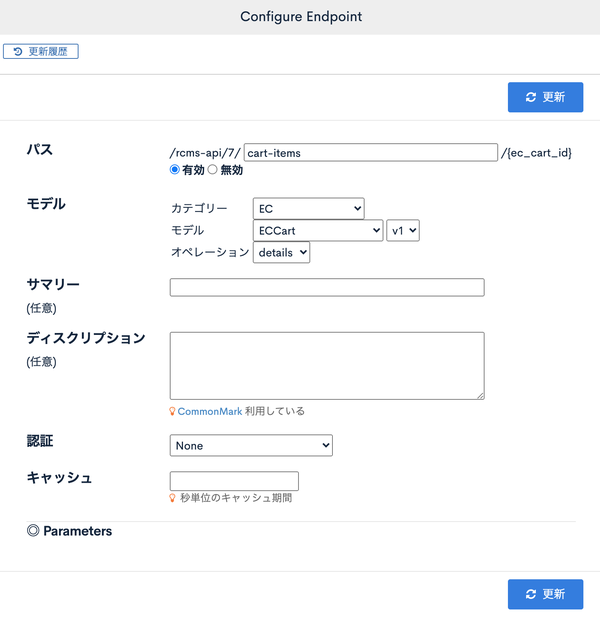This screenshot has width=600, height=617.
Task: Select the 有効 radio button
Action: [175, 170]
